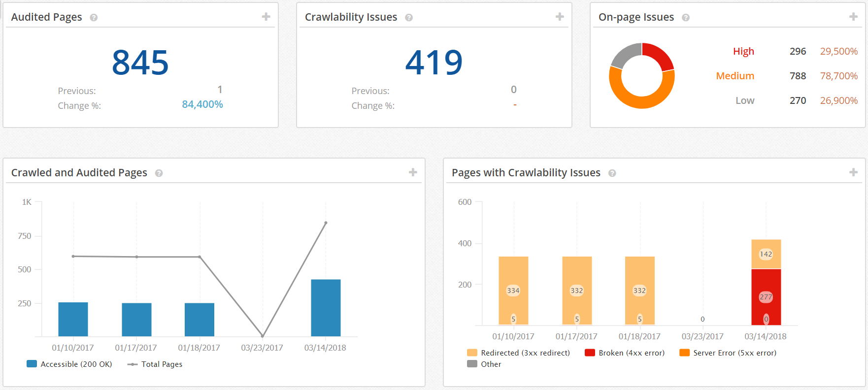Screen dimensions: 868x390
Task: Click the 29,500% High change value
Action: [839, 51]
